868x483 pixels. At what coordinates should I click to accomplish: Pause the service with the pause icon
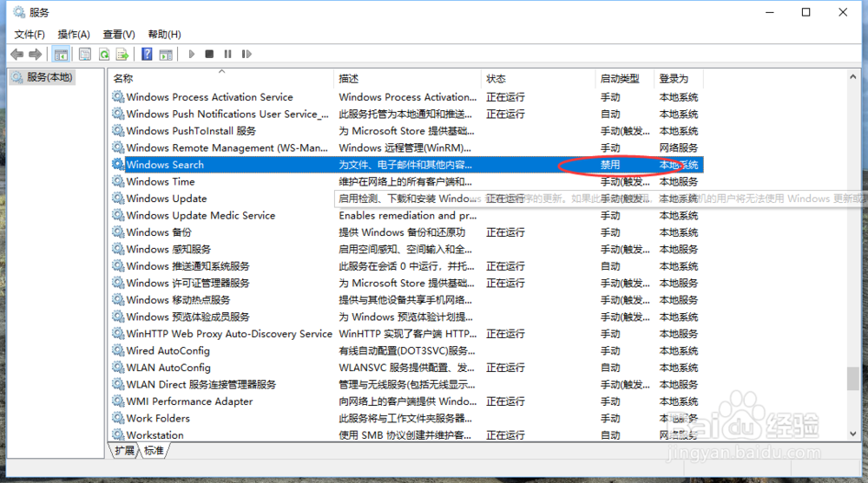coord(227,55)
